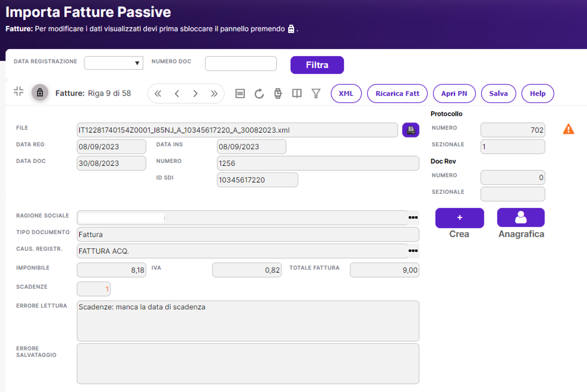Go to the previous invoice record
The height and width of the screenshot is (392, 587).
177,94
